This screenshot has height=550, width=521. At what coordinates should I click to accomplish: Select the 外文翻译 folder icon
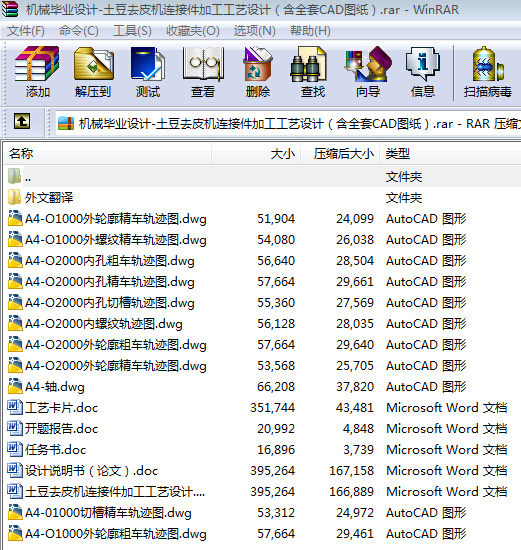14,197
